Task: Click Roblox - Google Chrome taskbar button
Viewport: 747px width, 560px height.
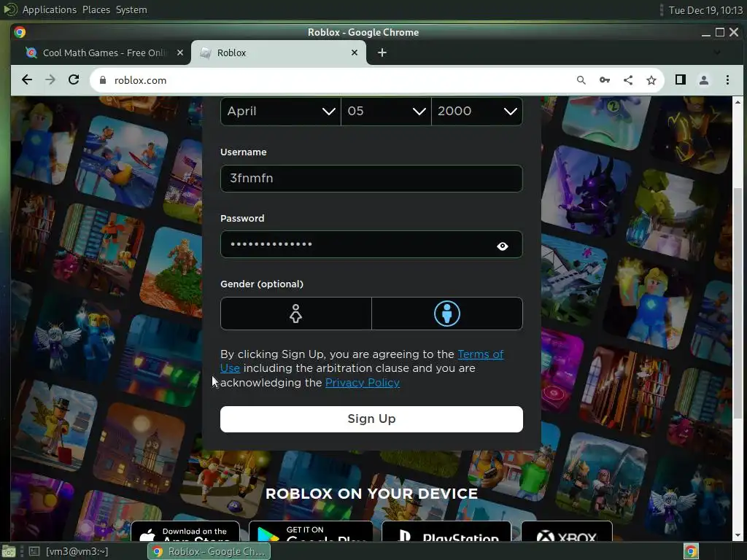Action: (x=209, y=551)
